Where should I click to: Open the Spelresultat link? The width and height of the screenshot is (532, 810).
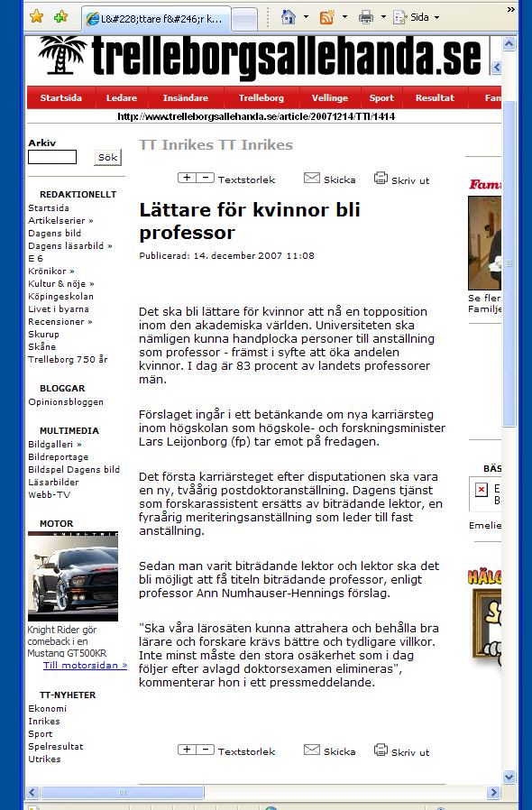[x=56, y=747]
